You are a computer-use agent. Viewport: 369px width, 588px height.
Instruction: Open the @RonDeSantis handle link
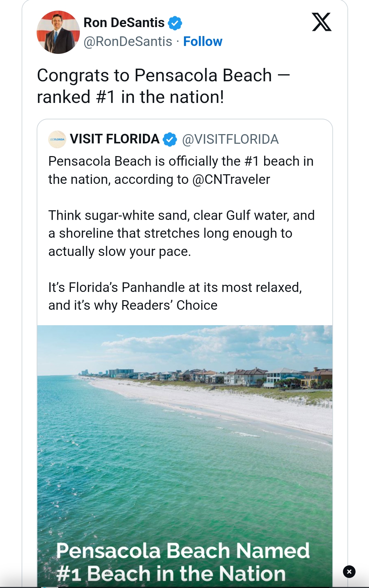click(x=128, y=42)
